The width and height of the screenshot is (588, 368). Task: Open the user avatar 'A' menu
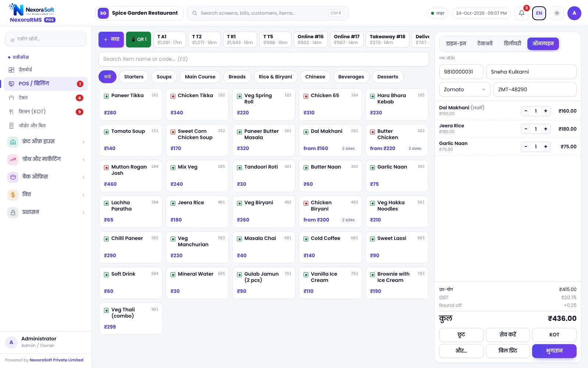pos(574,13)
